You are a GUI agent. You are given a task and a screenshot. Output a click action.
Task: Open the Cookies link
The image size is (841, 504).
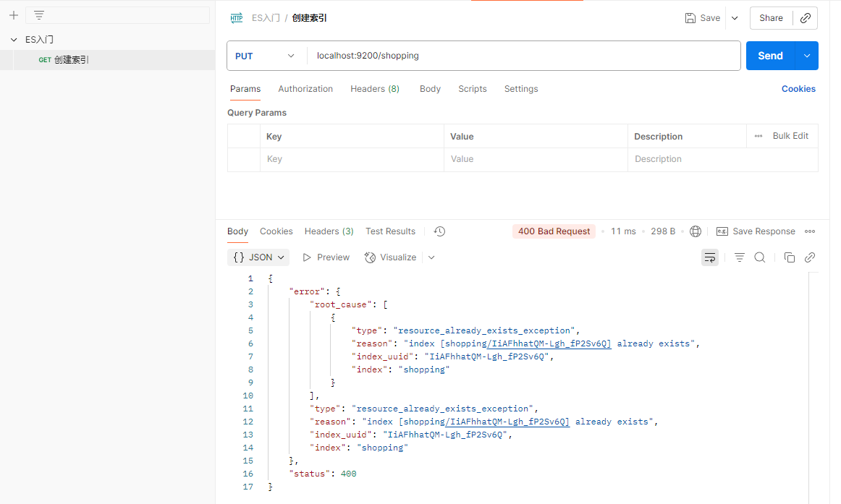(798, 89)
